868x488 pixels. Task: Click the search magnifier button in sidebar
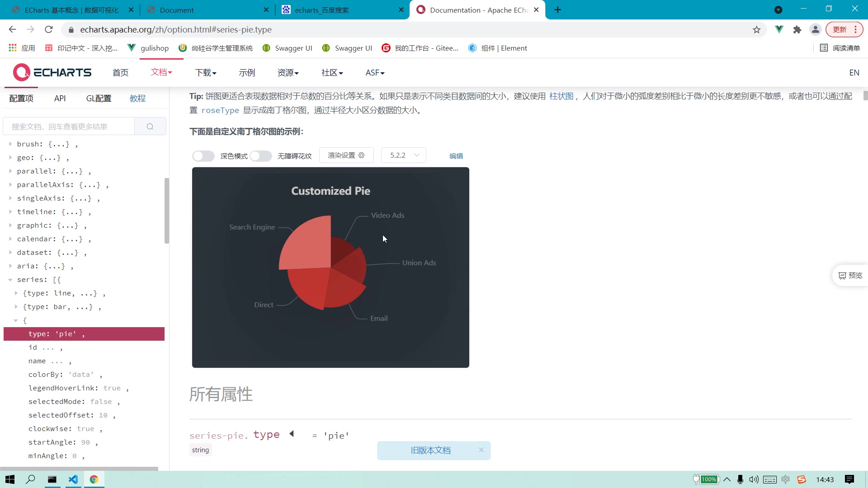coord(150,127)
